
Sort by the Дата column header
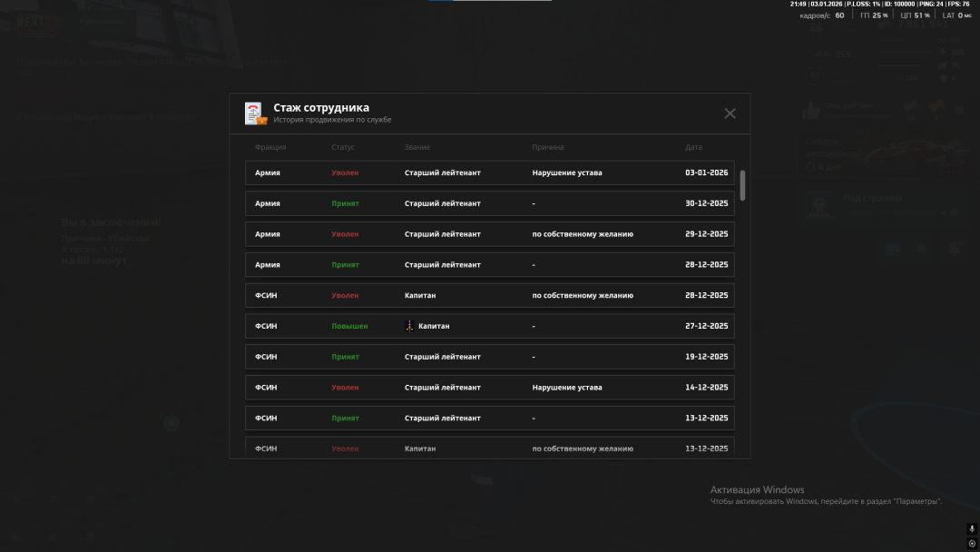click(693, 147)
